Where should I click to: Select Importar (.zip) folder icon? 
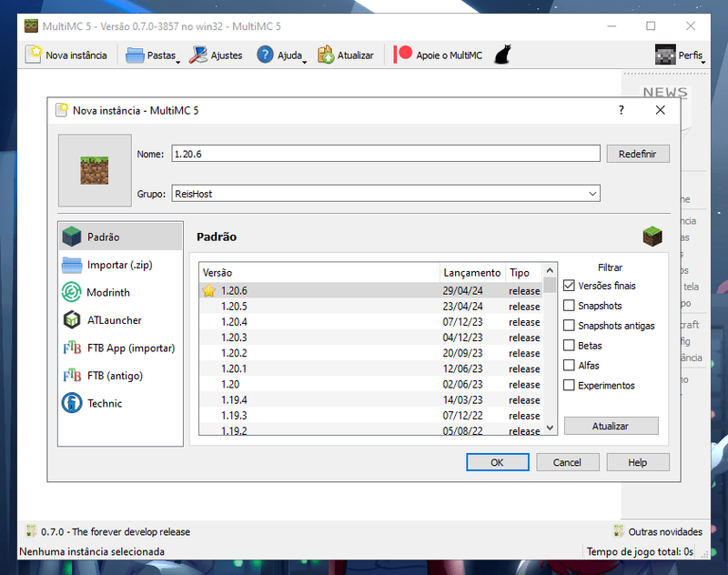[x=72, y=265]
